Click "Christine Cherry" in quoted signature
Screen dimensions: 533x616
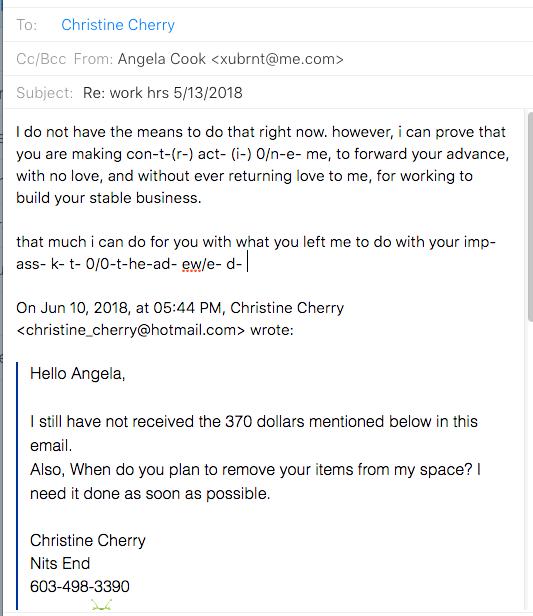pos(88,541)
